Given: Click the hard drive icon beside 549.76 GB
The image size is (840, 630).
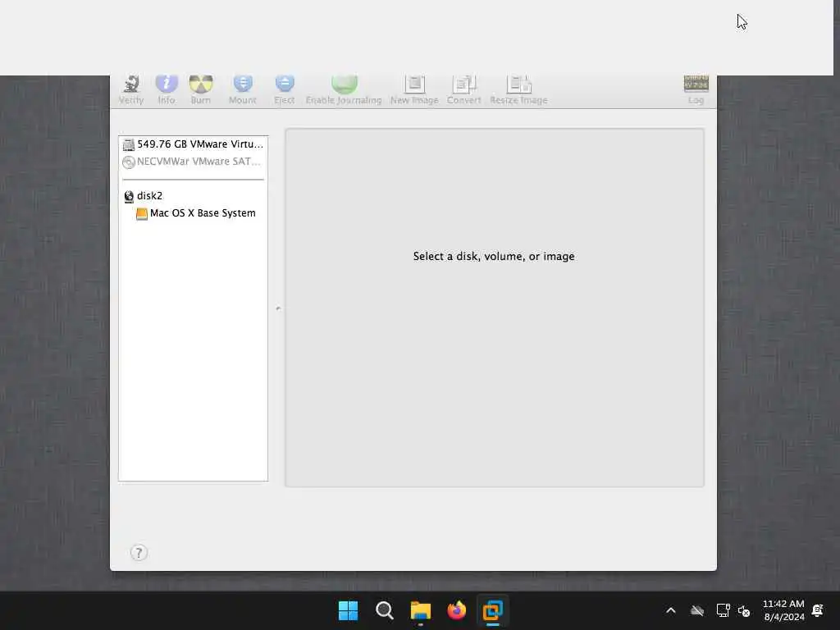Looking at the screenshot, I should [x=129, y=144].
